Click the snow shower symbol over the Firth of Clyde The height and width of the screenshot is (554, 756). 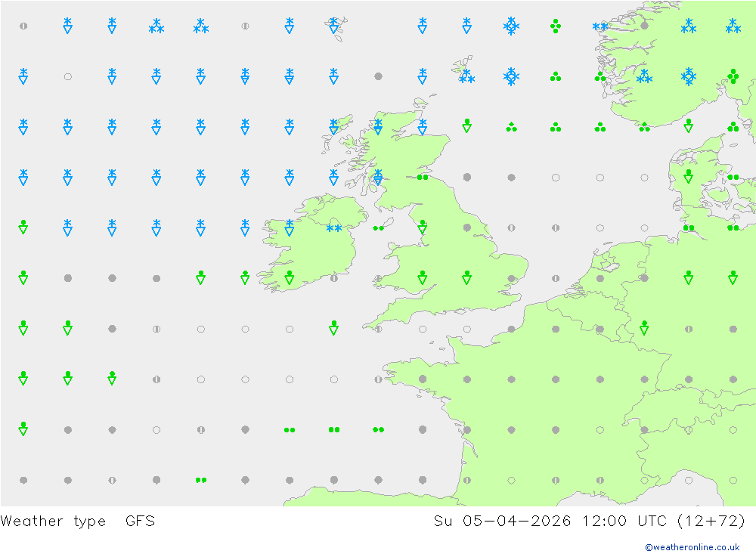point(378,178)
